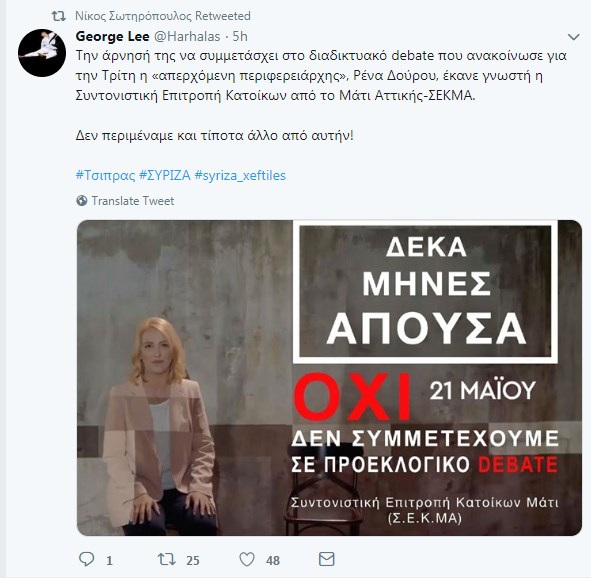591x578 pixels.
Task: Open the #ΣΥΡΙΖΑ hashtag
Action: pyautogui.click(x=165, y=176)
